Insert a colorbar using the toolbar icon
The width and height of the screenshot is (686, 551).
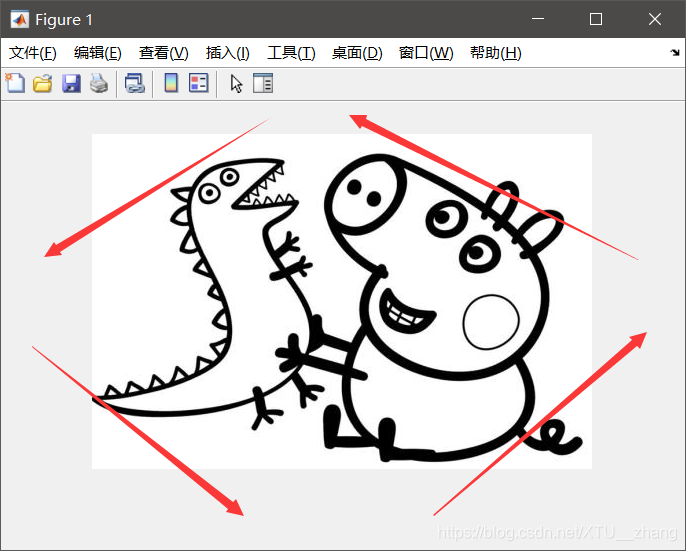pos(171,83)
